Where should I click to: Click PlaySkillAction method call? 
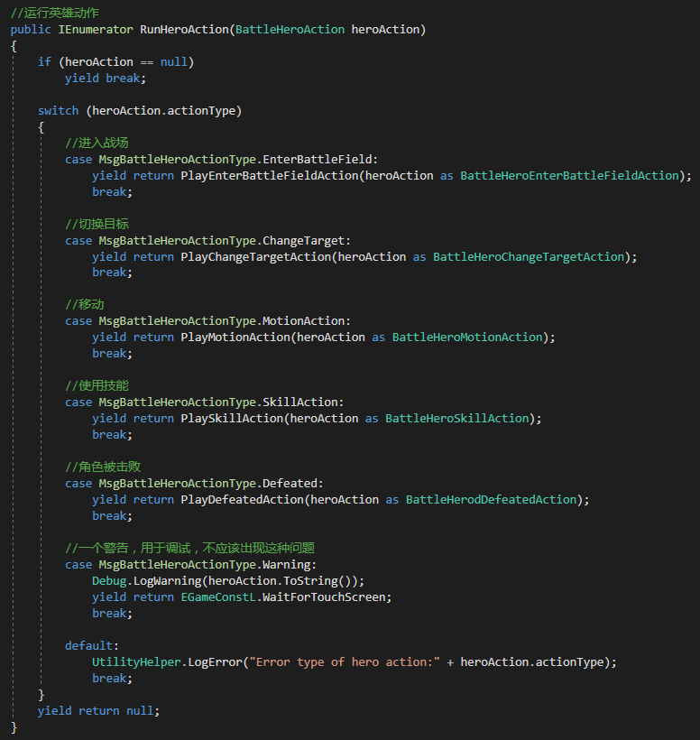coord(232,418)
